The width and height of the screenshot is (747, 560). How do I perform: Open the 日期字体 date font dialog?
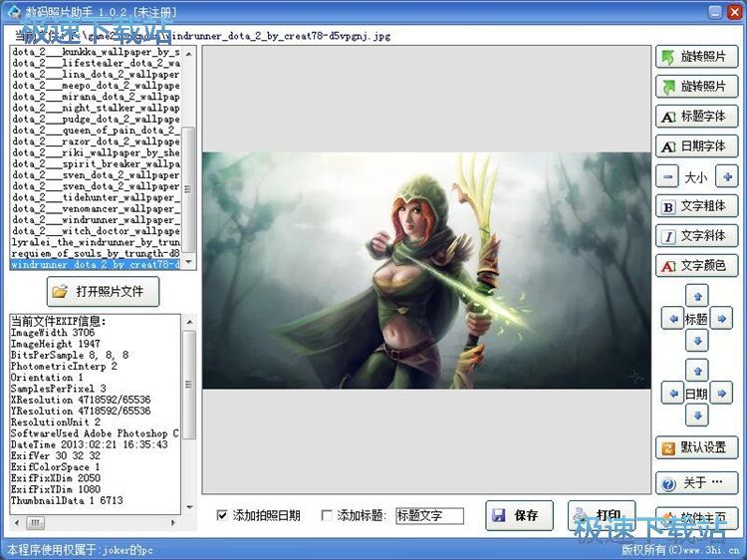click(x=696, y=146)
